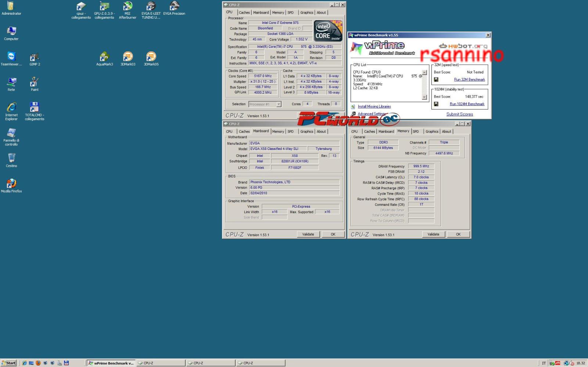Click the Core Speed value 5167.0 MHz
Viewport: 588px width, 367px height.
tap(263, 76)
